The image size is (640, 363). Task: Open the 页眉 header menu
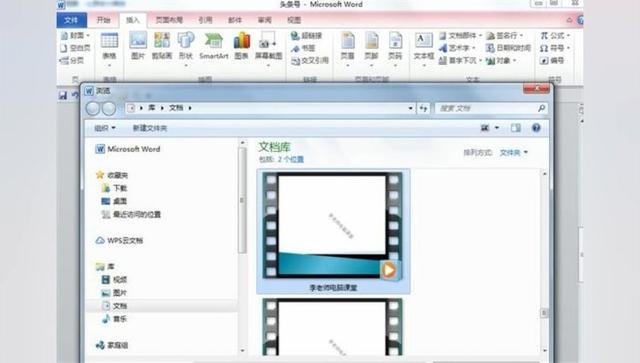347,49
